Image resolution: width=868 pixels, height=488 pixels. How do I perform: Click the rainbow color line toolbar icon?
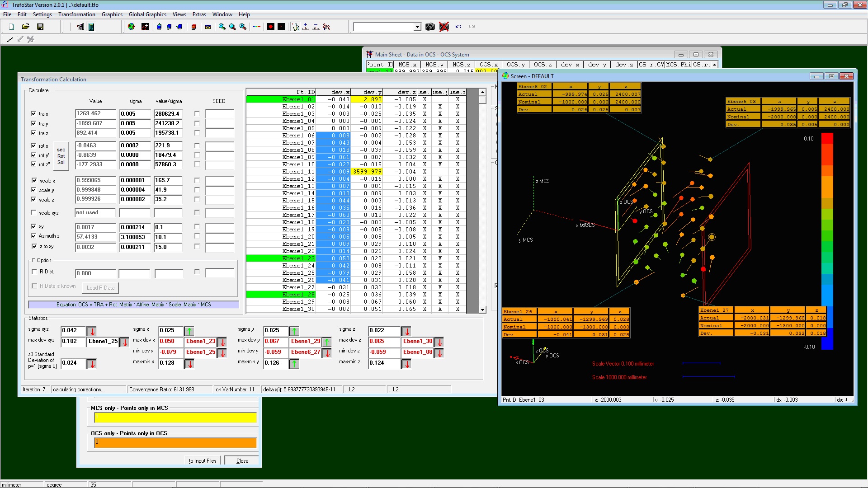[x=257, y=27]
